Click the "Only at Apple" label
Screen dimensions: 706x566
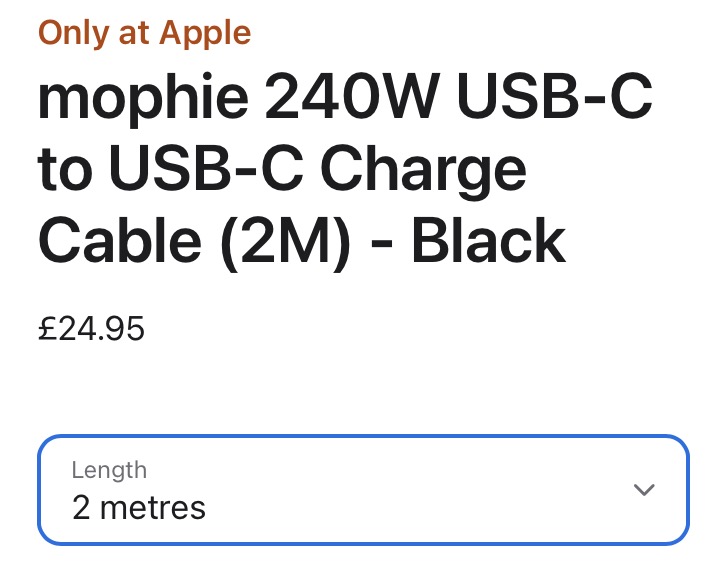coord(144,33)
